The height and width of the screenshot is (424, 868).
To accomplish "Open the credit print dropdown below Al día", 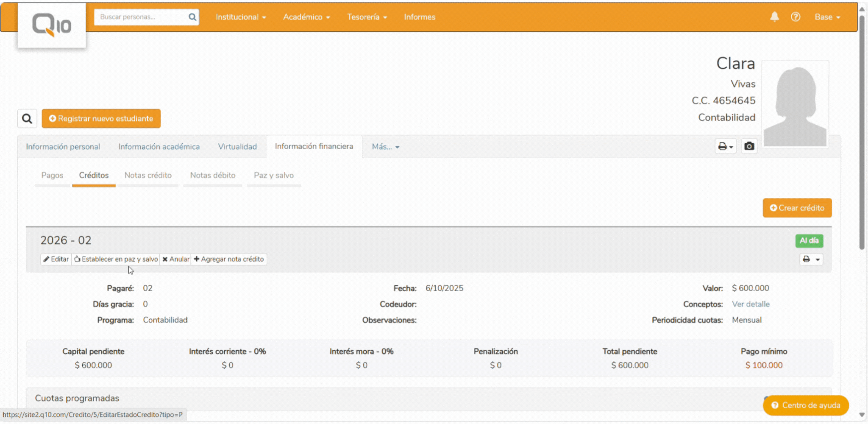I will [811, 259].
